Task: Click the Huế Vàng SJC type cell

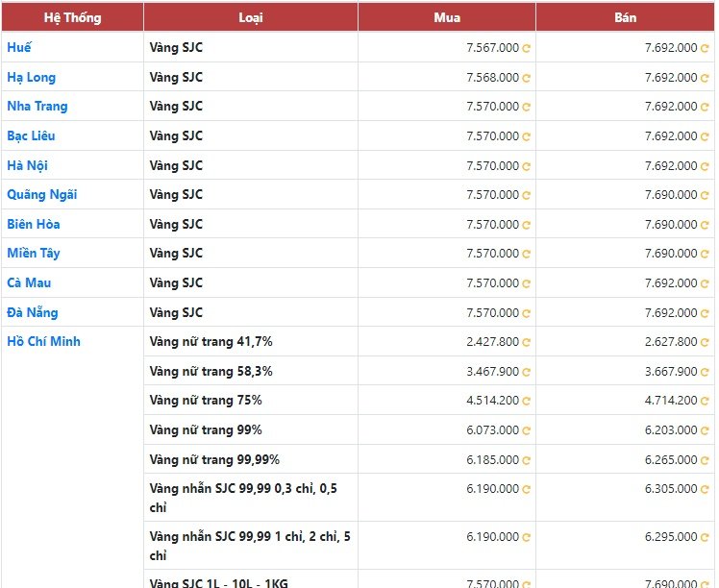Action: (x=251, y=47)
